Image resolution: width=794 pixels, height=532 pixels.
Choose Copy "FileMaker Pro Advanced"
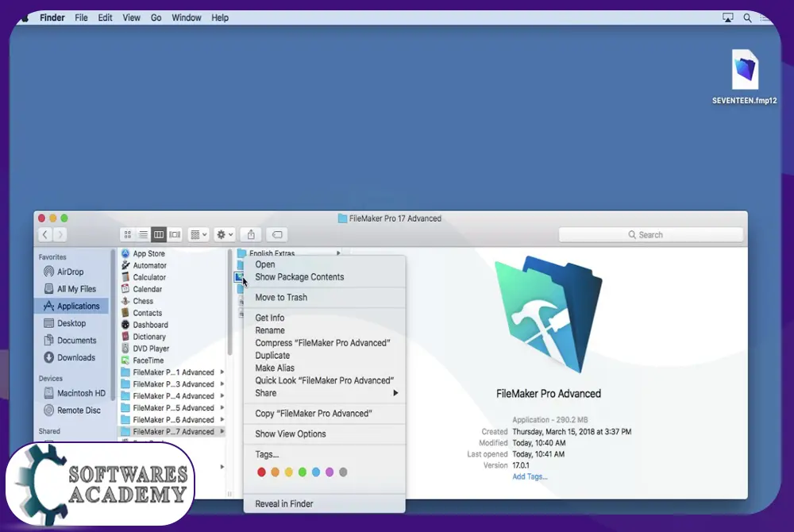(325, 414)
